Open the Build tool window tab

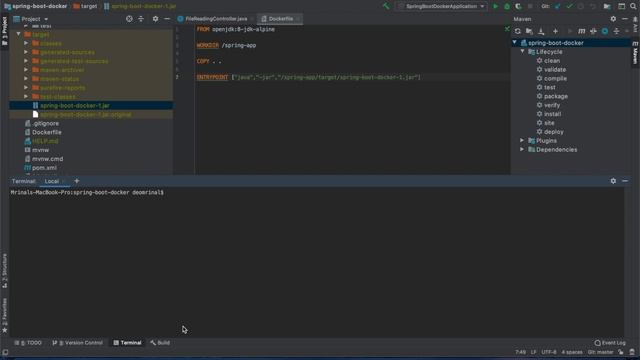point(160,343)
